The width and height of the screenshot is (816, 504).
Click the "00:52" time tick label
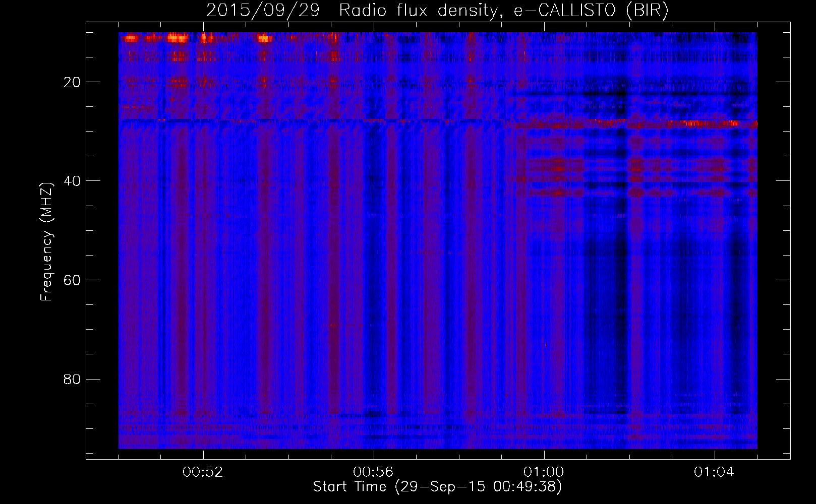(x=203, y=472)
